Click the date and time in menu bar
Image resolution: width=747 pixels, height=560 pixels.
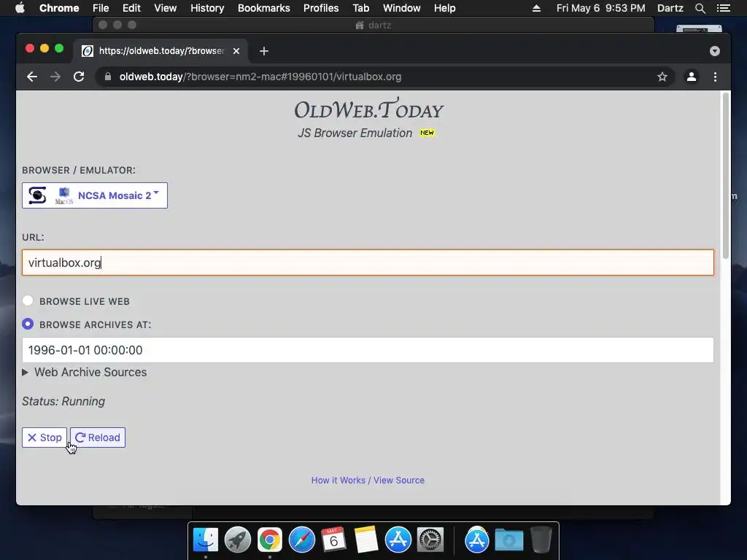tap(601, 8)
